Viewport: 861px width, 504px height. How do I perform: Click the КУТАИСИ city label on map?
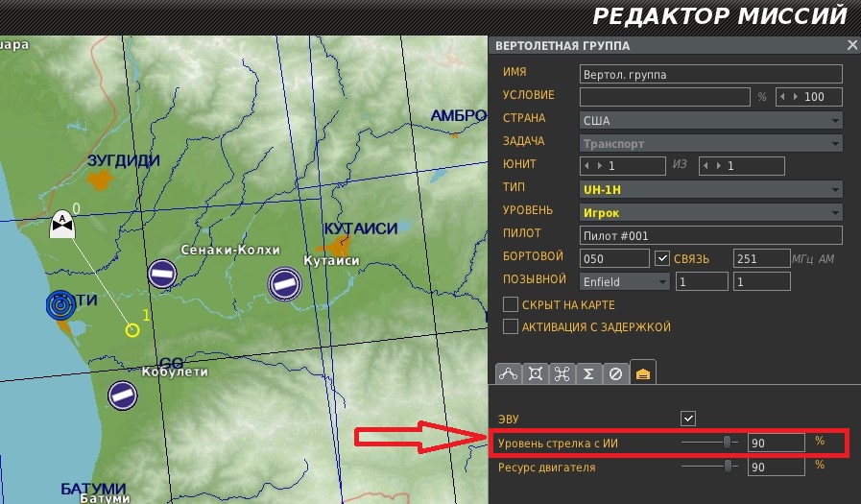pos(360,228)
